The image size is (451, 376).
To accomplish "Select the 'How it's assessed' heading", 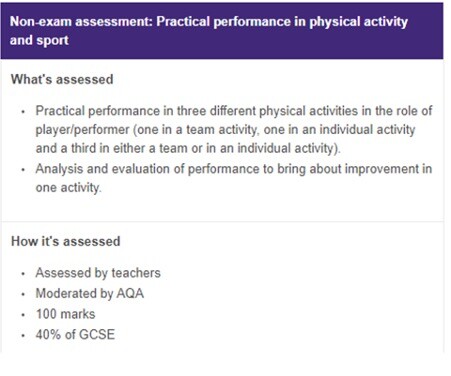I will [66, 241].
